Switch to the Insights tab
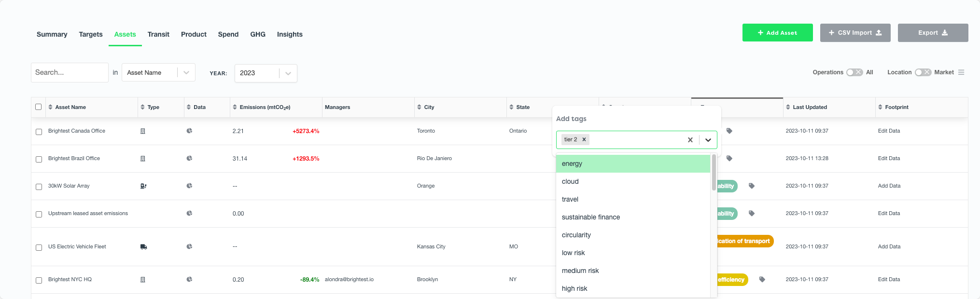The height and width of the screenshot is (299, 980). point(290,34)
